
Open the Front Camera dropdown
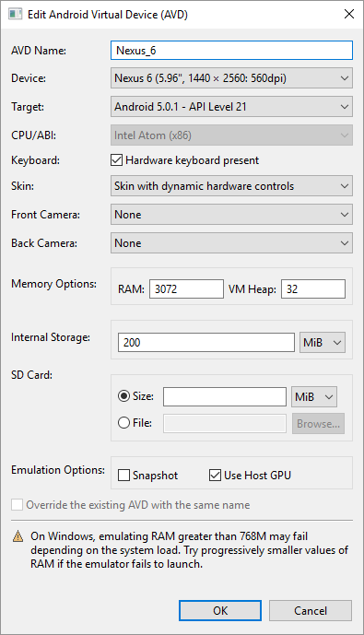tap(231, 214)
